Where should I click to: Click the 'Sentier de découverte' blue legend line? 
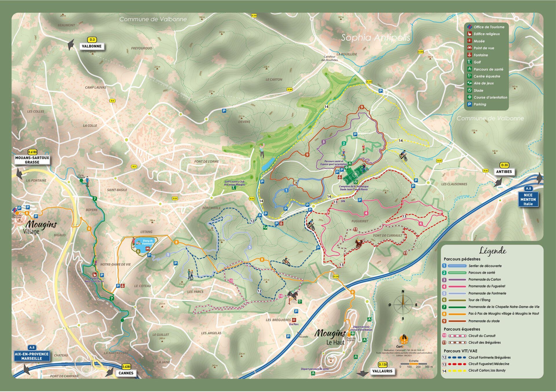(x=457, y=266)
